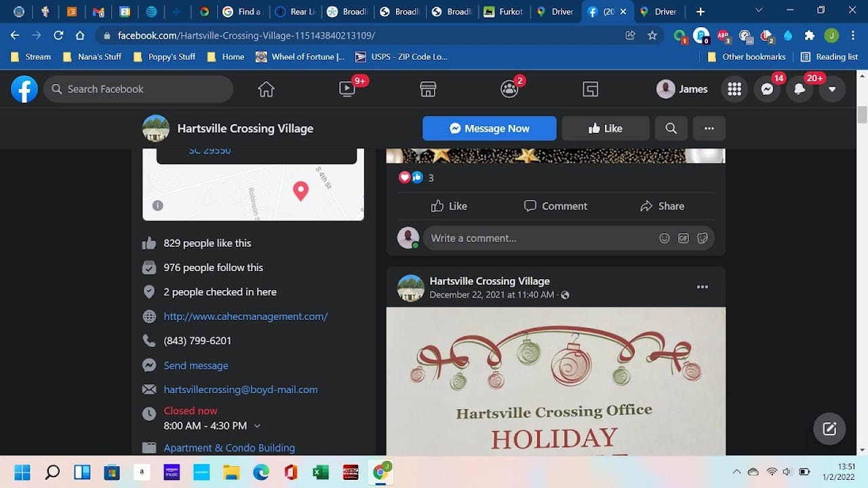
Task: Click the Facebook logo icon
Action: [x=24, y=89]
